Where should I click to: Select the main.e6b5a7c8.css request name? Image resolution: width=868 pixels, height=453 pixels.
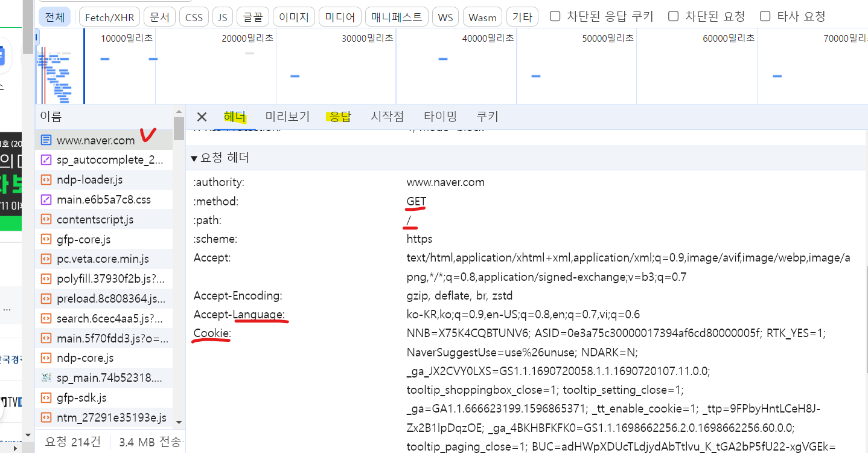(x=104, y=199)
